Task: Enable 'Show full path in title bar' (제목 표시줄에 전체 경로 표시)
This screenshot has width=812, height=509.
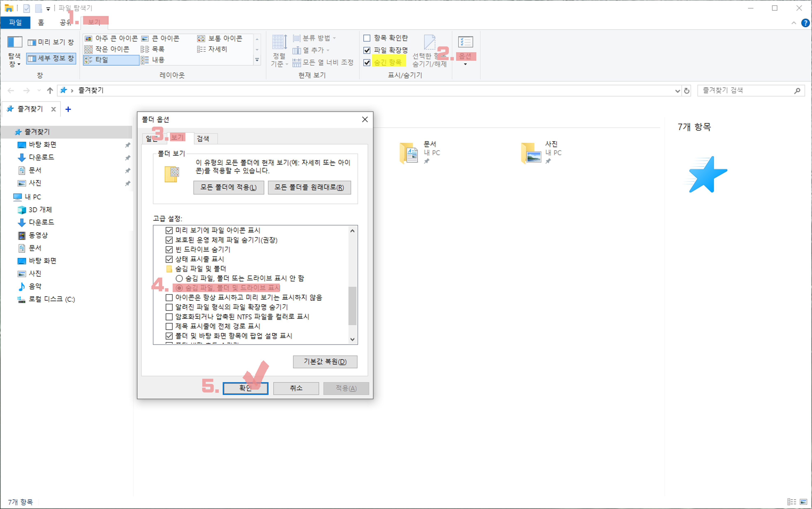Action: [x=169, y=326]
